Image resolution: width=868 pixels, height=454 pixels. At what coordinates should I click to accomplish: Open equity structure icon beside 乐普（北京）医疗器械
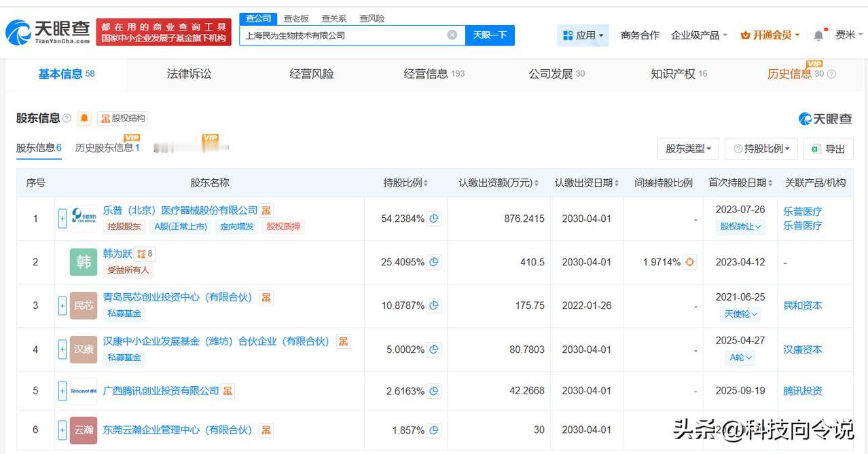pyautogui.click(x=266, y=210)
